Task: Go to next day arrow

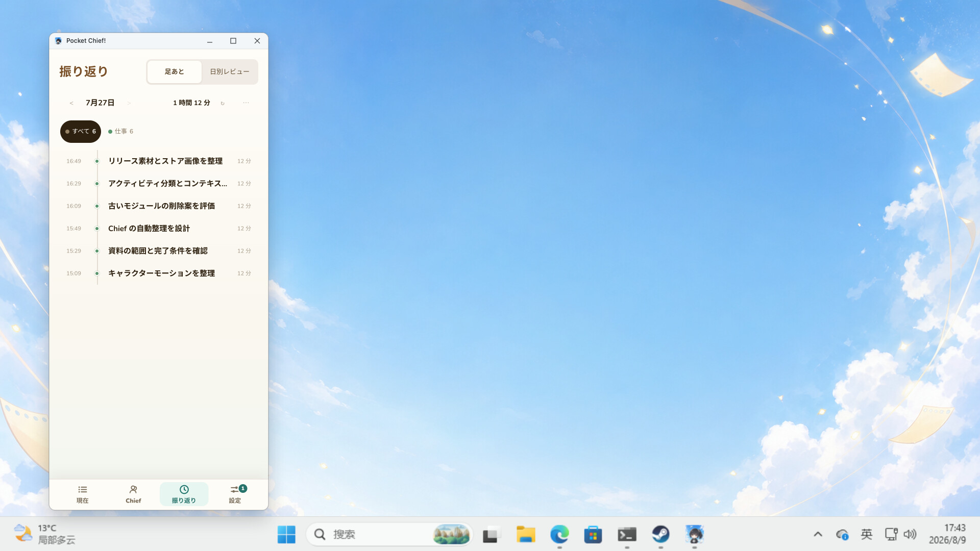Action: 129,103
